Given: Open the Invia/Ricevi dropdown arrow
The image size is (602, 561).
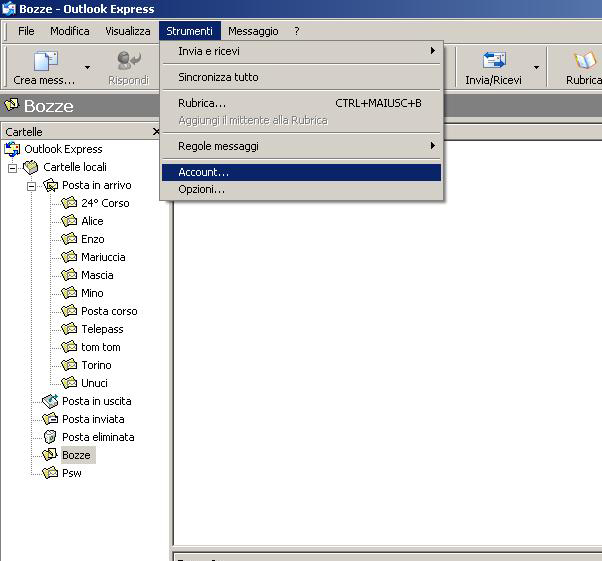Looking at the screenshot, I should tap(536, 68).
